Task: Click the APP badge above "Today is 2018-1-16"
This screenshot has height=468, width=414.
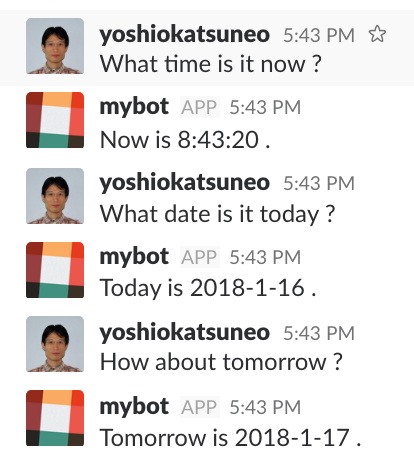Action: (200, 257)
